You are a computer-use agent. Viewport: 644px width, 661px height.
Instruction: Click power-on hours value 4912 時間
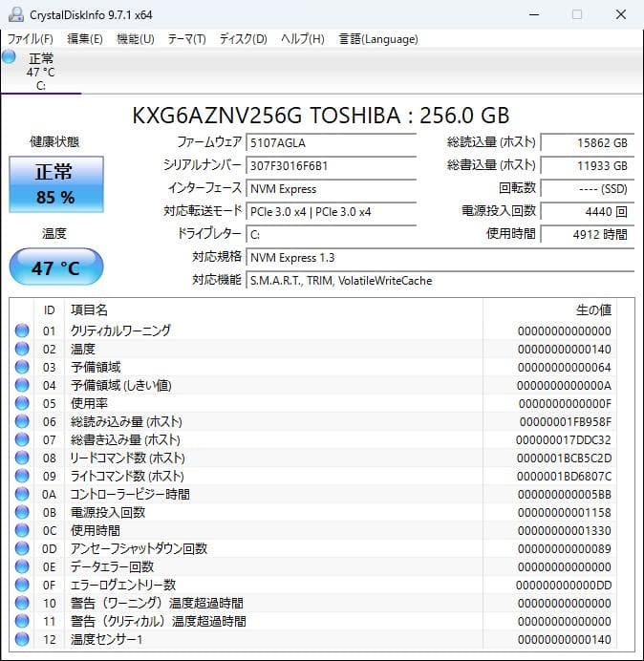[587, 234]
